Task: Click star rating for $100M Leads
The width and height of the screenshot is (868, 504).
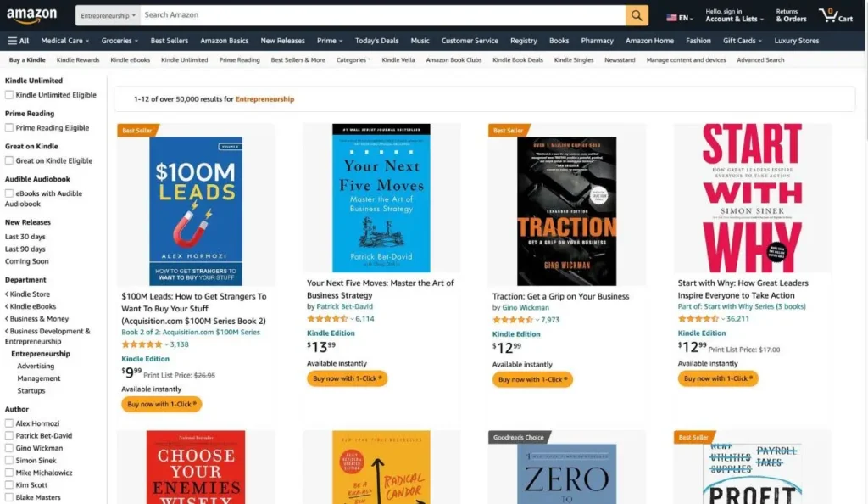Action: [x=142, y=344]
